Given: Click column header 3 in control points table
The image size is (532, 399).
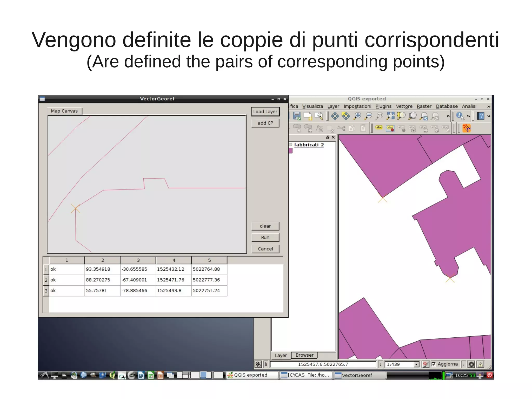Looking at the screenshot, I should click(138, 260).
